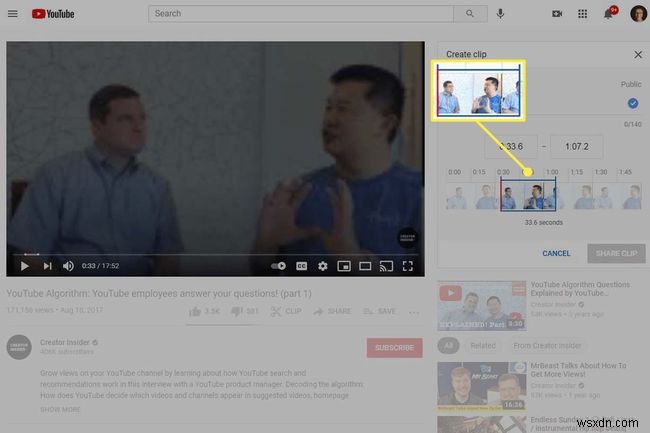650x433 pixels.
Task: Click the Share Clip button
Action: (x=616, y=253)
